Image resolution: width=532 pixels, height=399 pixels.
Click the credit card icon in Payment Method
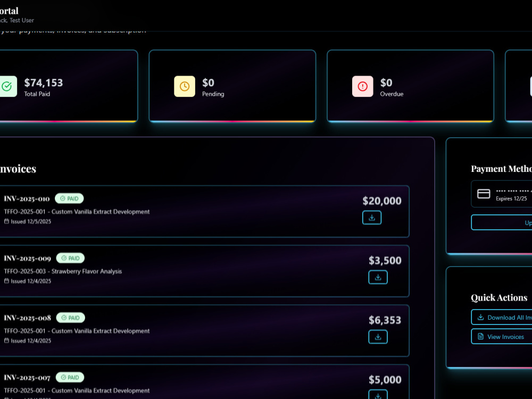484,194
